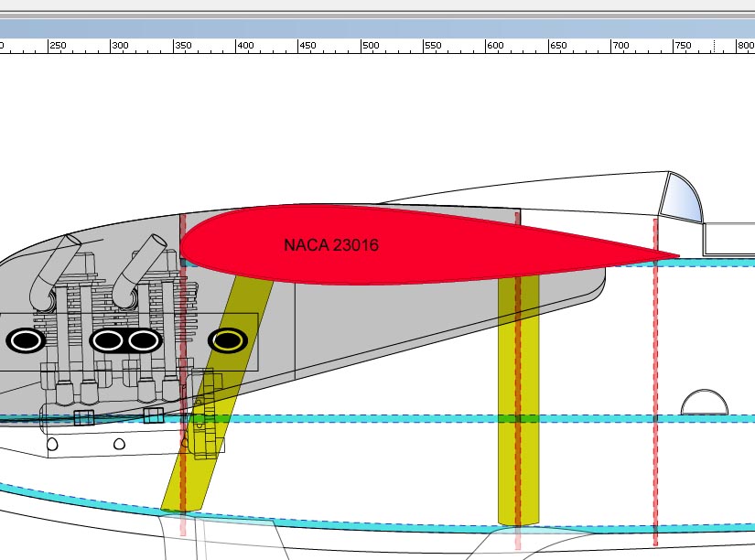Select the yellow-ringed black oval
The width and height of the screenshot is (755, 560).
[x=227, y=340]
